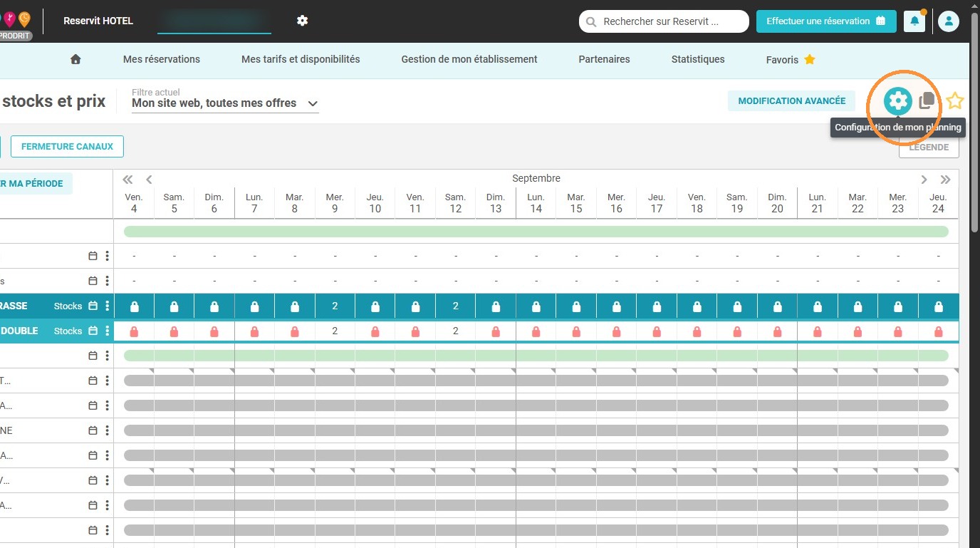Show the LÉGENDE panel
Screen dimensions: 980x548
[x=929, y=148]
